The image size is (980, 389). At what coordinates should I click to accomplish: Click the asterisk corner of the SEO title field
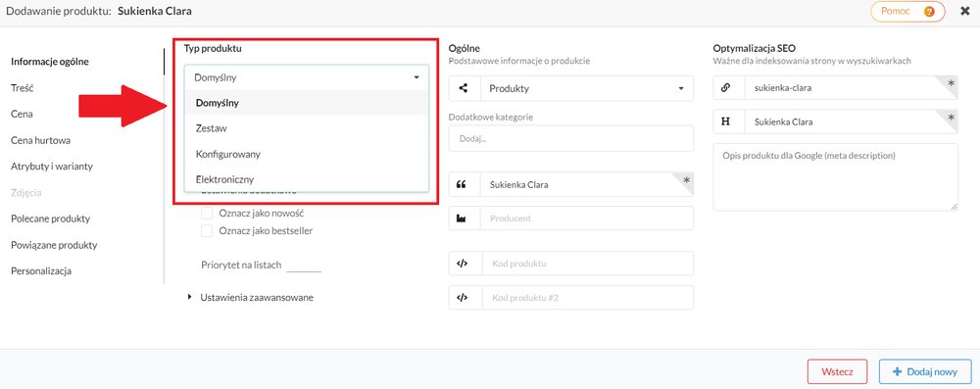click(951, 118)
